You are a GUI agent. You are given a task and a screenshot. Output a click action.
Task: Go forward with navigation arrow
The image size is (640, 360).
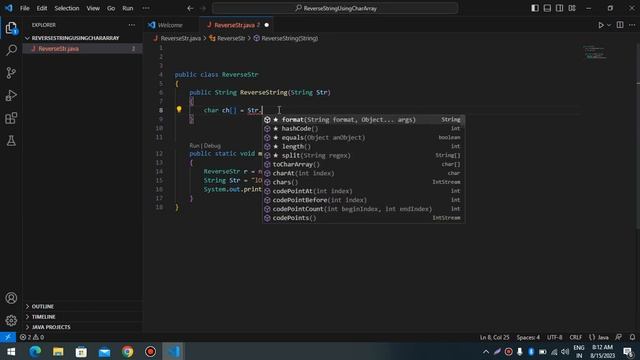(x=203, y=8)
